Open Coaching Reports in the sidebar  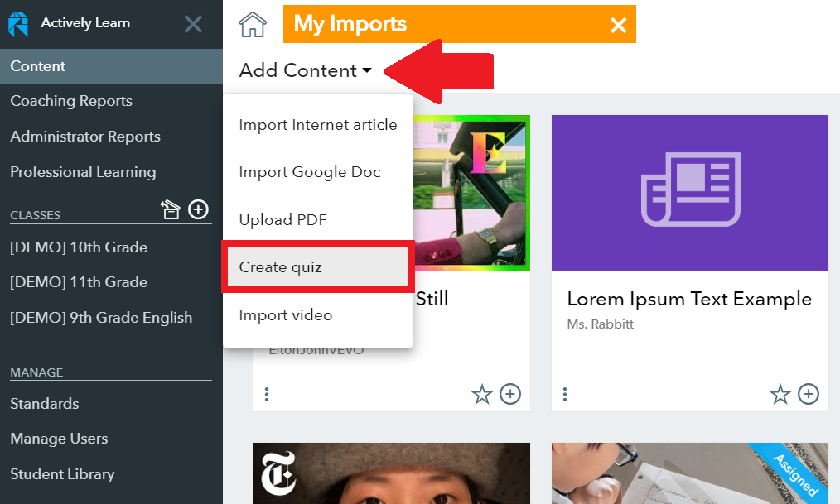click(x=71, y=101)
